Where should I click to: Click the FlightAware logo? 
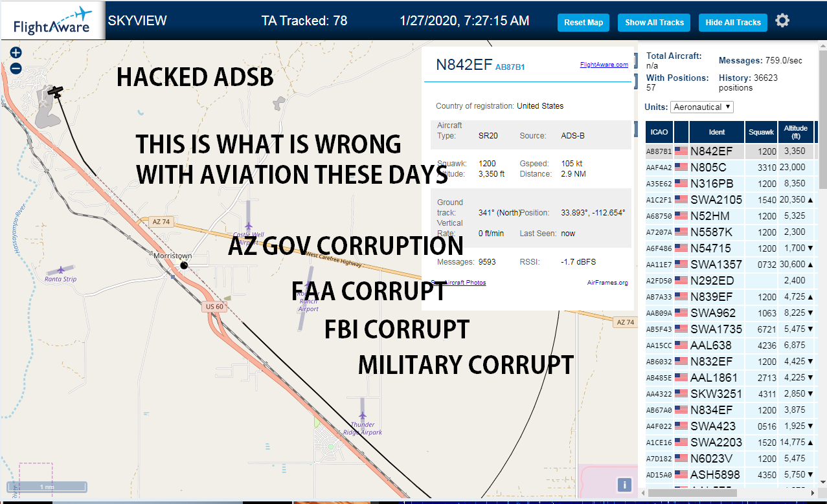(52, 20)
